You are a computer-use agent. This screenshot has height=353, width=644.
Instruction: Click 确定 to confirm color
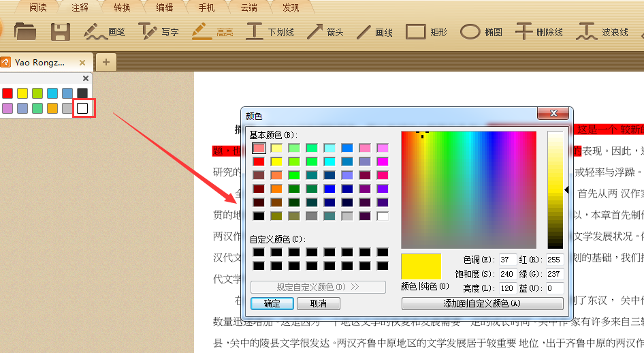272,303
